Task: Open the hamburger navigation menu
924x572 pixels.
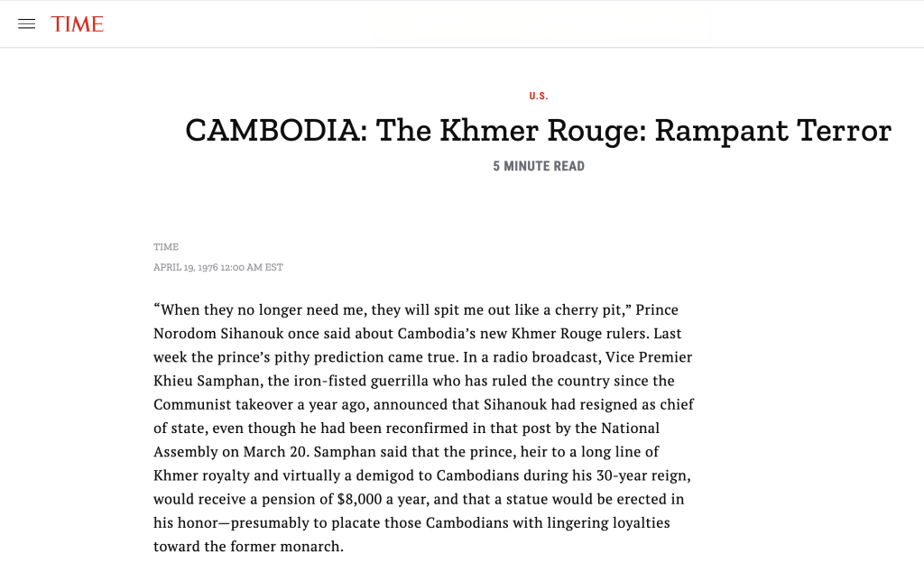Action: tap(27, 24)
